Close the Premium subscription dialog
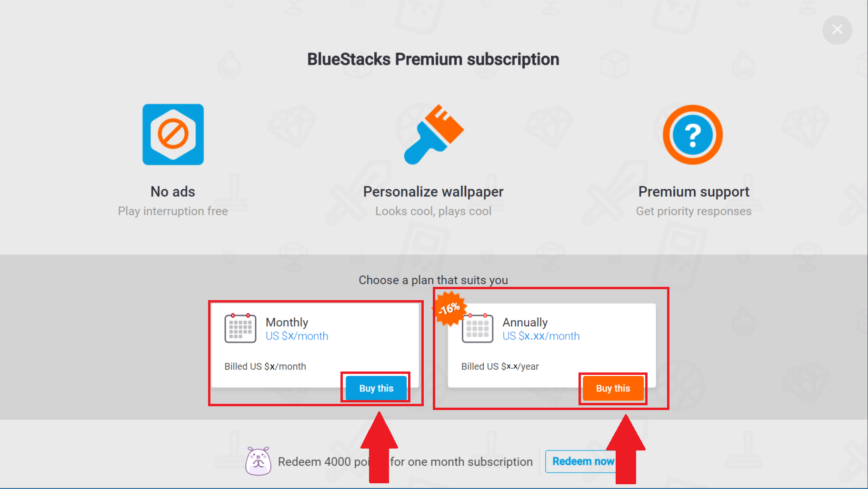The height and width of the screenshot is (489, 868). (837, 30)
